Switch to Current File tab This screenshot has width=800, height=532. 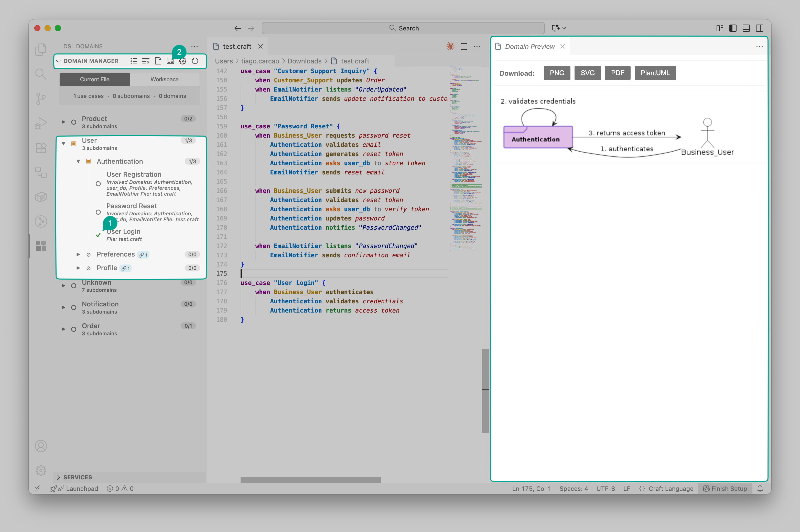click(95, 79)
